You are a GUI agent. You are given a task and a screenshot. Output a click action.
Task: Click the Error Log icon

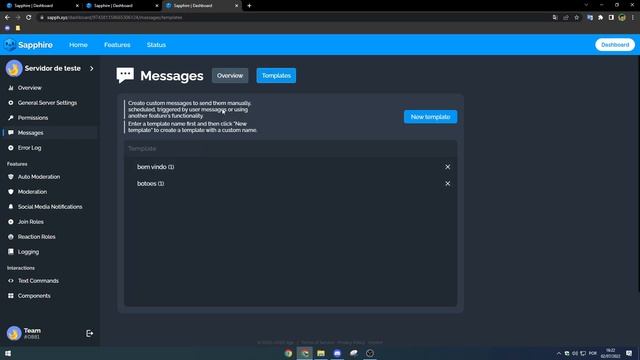pos(11,148)
